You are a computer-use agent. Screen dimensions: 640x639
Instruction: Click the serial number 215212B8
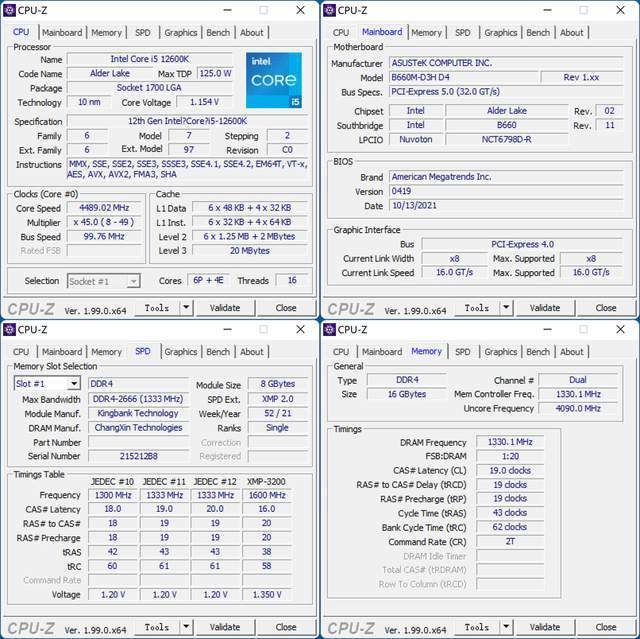tap(138, 456)
